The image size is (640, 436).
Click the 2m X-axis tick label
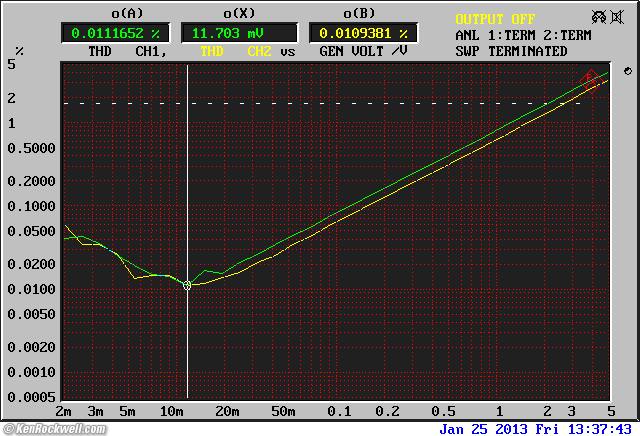(x=64, y=412)
